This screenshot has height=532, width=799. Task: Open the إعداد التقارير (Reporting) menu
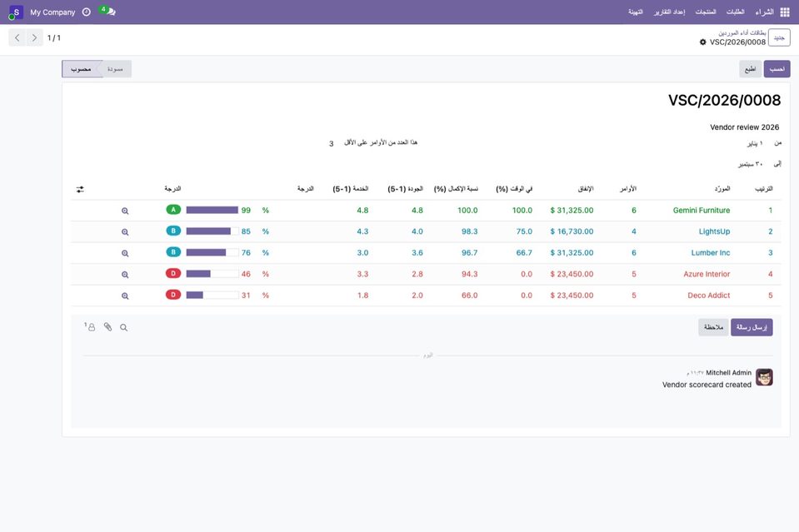(x=670, y=12)
